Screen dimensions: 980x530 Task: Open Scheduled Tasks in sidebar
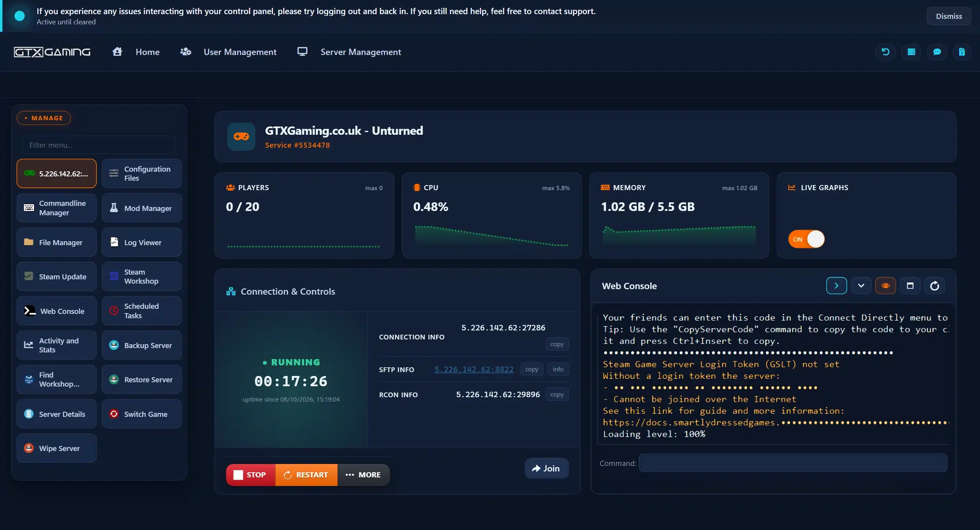click(x=142, y=311)
